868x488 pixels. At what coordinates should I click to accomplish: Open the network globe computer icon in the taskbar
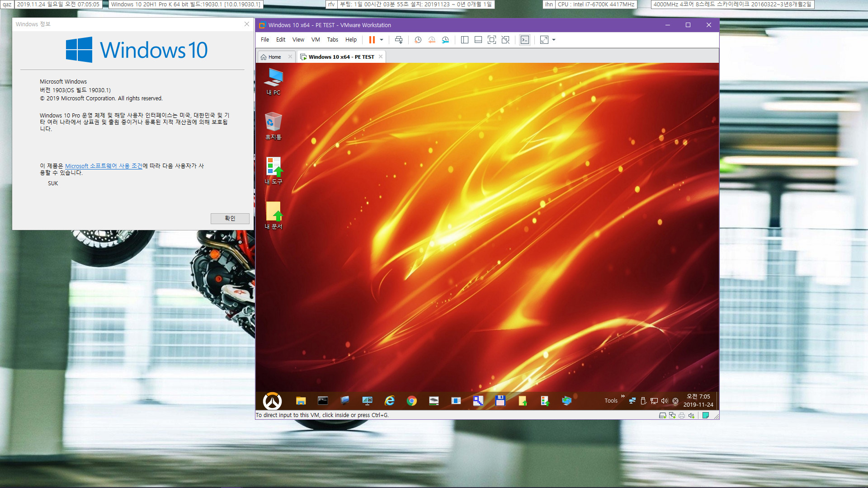tap(566, 401)
